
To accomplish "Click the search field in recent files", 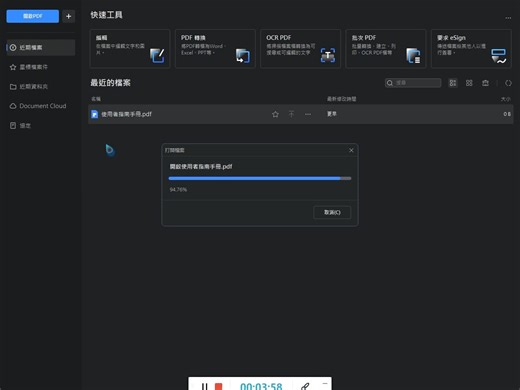I will click(x=413, y=83).
